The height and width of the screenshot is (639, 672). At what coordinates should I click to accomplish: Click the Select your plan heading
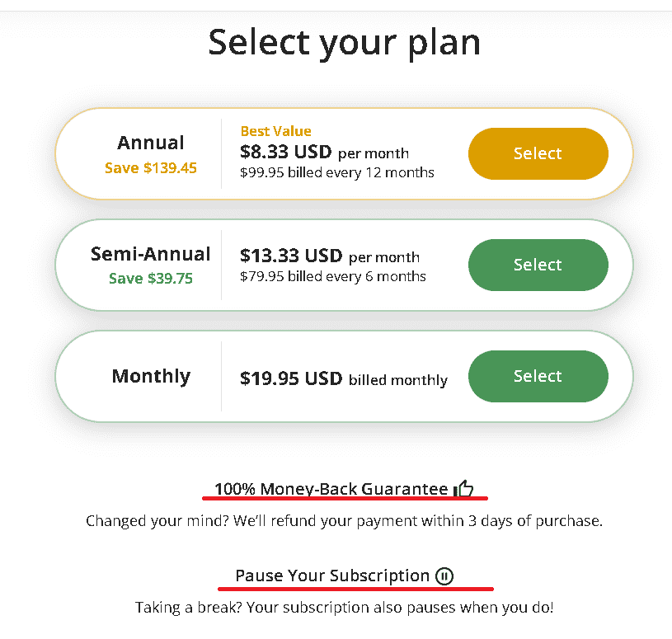tap(344, 43)
